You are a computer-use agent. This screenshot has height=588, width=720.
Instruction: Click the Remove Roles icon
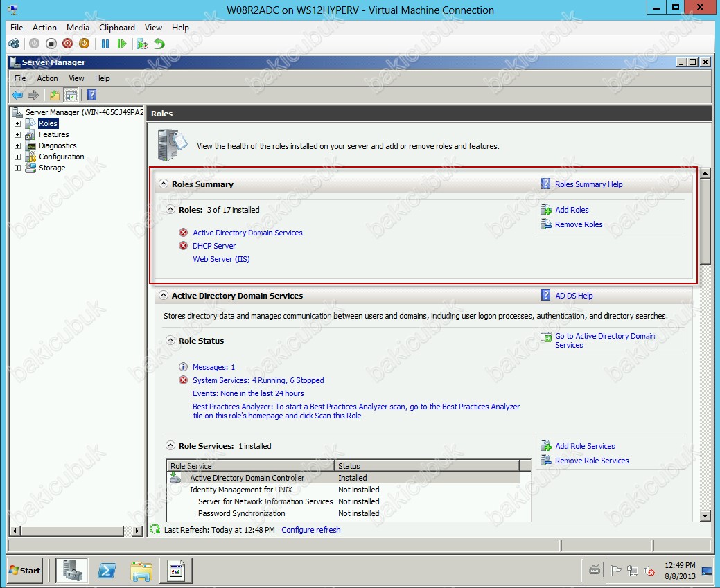tap(546, 224)
